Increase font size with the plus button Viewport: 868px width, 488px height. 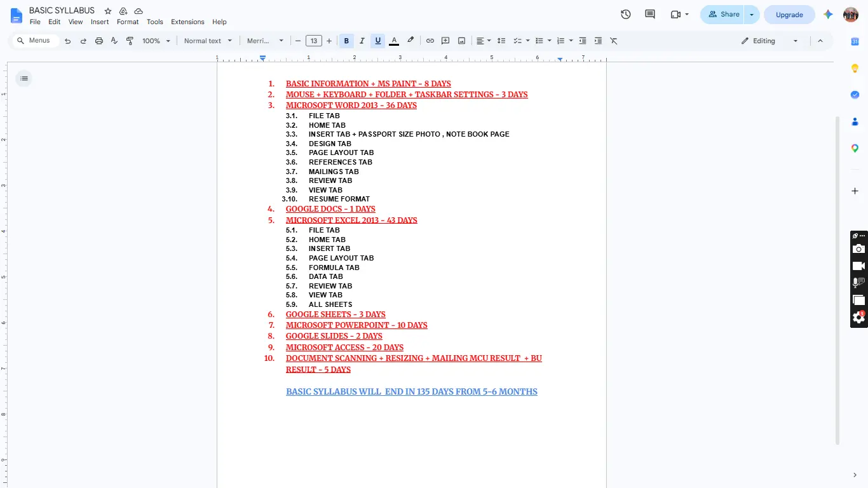click(x=329, y=41)
